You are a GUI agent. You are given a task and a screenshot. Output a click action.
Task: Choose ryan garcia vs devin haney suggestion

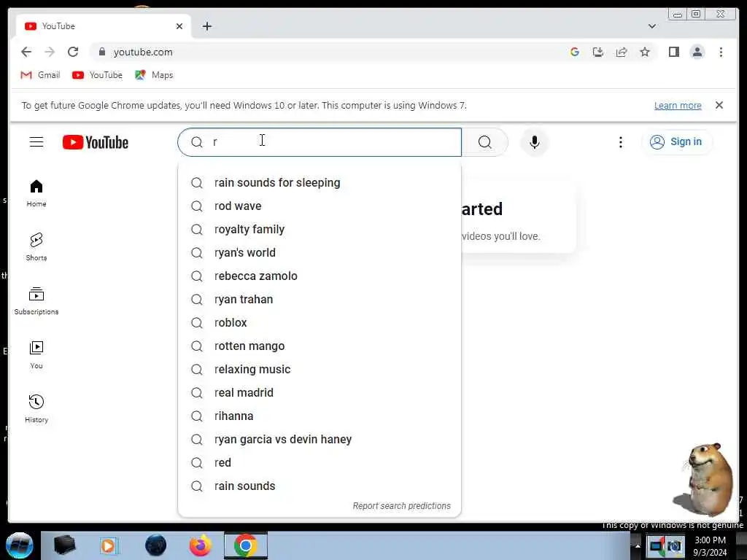pyautogui.click(x=320, y=440)
